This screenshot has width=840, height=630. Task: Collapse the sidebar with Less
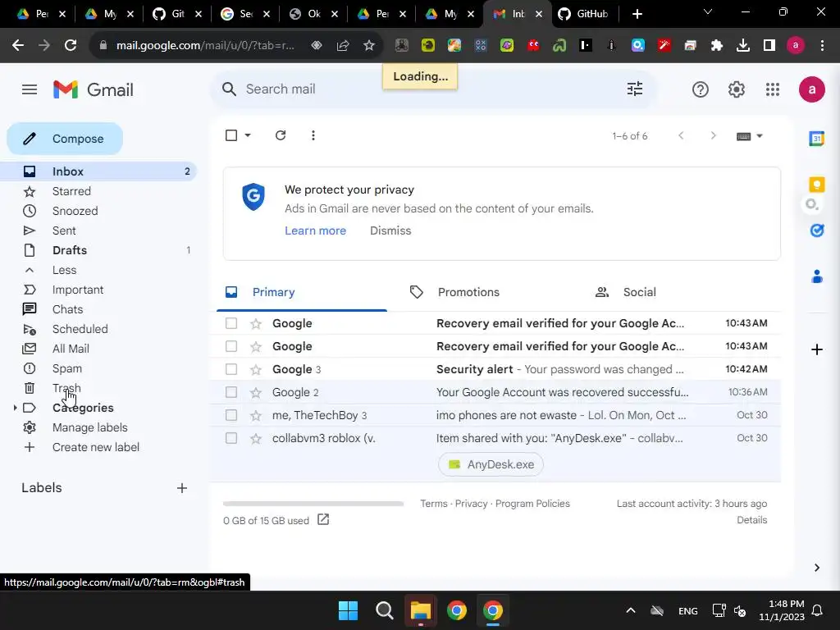(x=64, y=270)
